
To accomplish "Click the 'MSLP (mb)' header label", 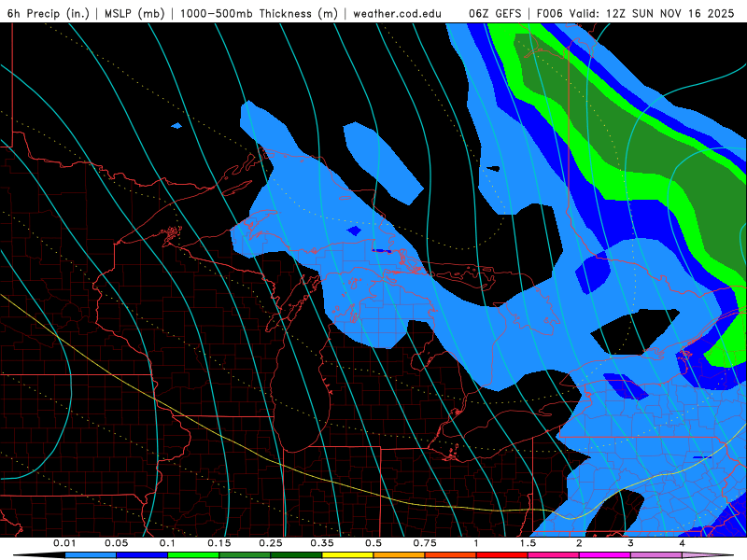I will pyautogui.click(x=134, y=13).
